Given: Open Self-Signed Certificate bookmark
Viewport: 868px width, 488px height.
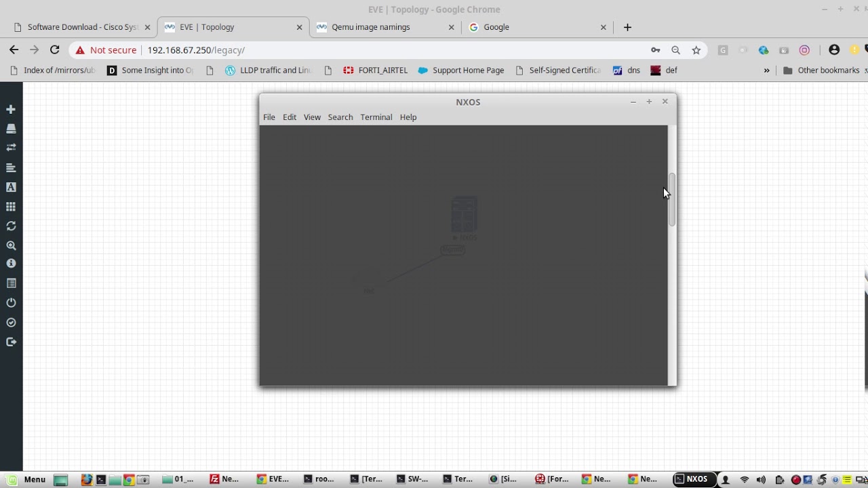Looking at the screenshot, I should point(558,70).
